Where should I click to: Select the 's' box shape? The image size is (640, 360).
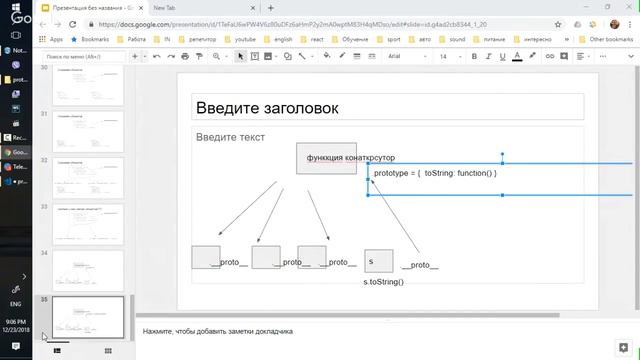point(379,261)
